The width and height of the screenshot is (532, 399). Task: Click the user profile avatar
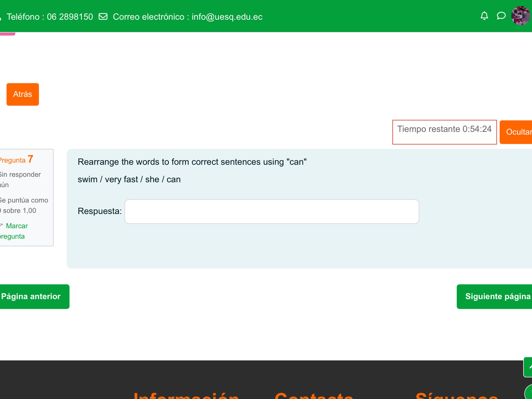pos(521,16)
